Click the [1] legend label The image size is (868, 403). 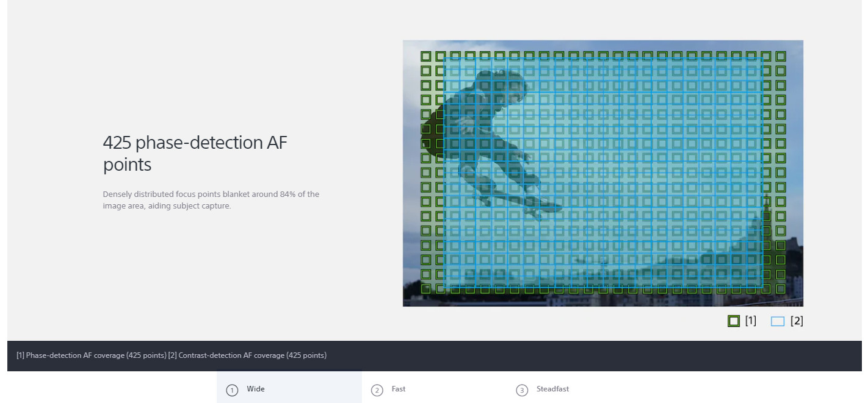point(751,321)
